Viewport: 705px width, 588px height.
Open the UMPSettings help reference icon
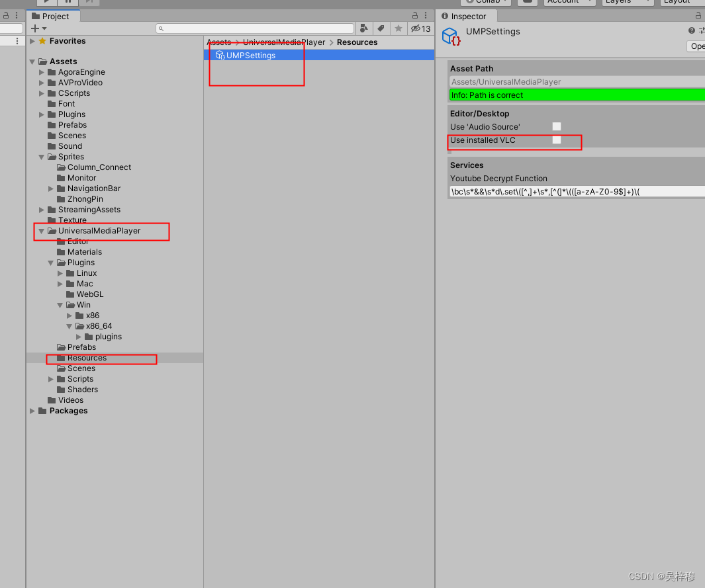(692, 30)
